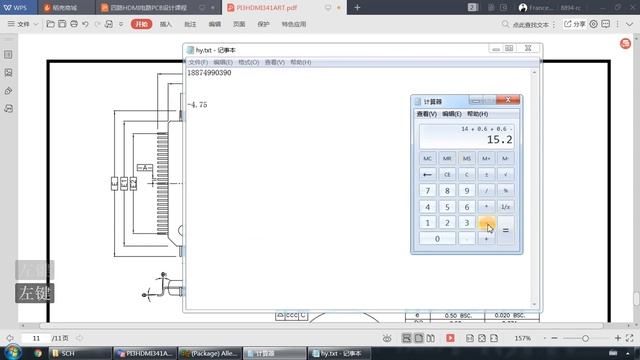This screenshot has width=640, height=360.
Task: Enter fullscreen with status bar icon
Action: [x=630, y=338]
